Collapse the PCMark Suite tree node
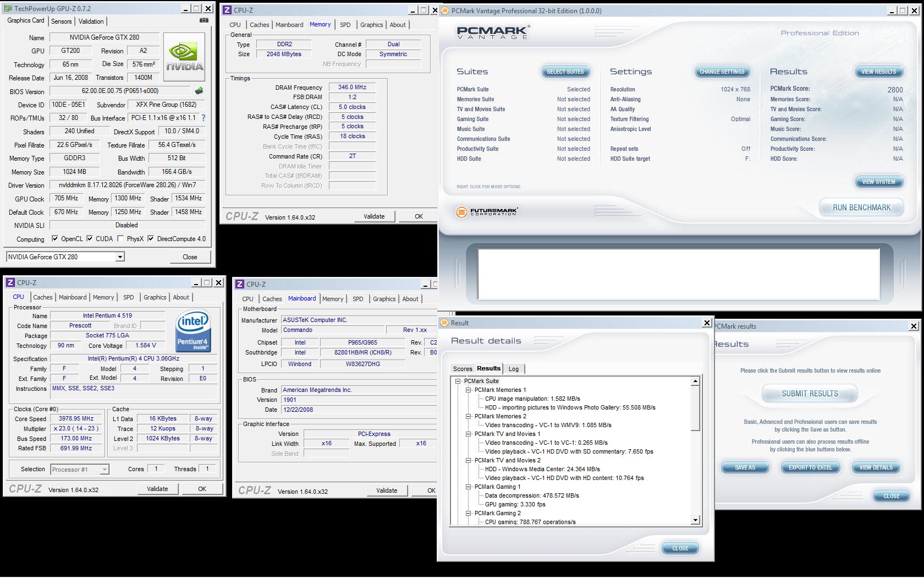This screenshot has height=578, width=924. coord(458,381)
